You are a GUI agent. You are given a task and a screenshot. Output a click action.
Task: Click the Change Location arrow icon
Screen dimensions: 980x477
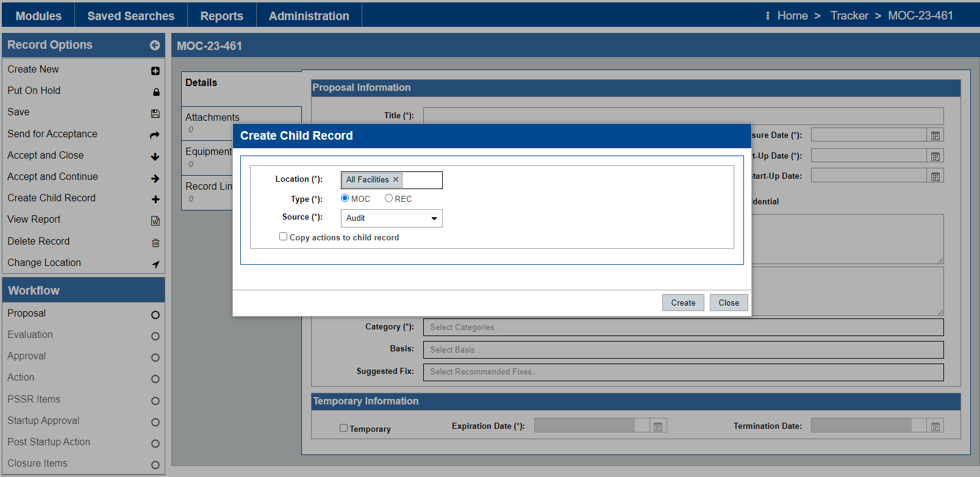click(x=156, y=264)
